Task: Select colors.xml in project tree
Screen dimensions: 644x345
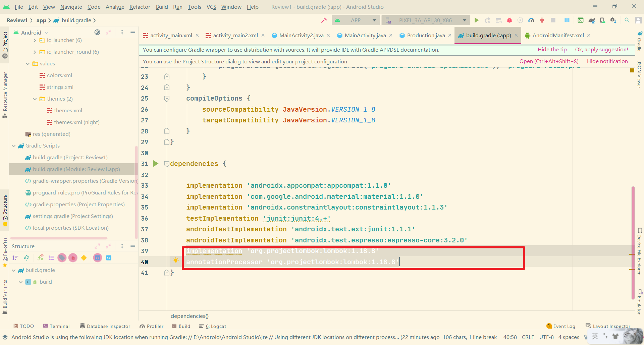Action: pyautogui.click(x=59, y=75)
